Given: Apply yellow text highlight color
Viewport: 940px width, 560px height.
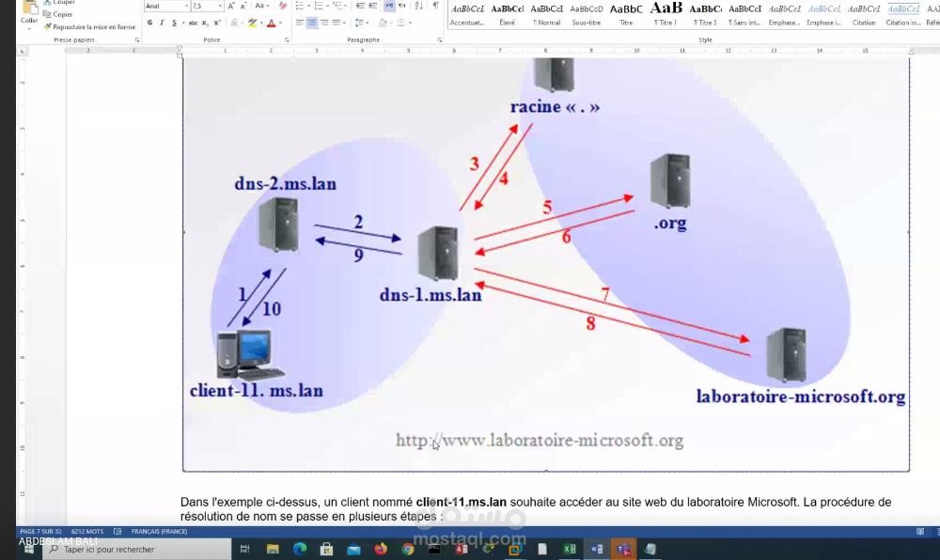Looking at the screenshot, I should (252, 23).
